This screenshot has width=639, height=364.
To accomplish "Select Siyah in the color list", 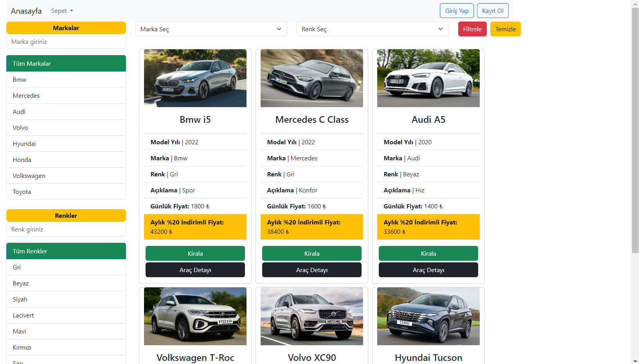I will [66, 299].
